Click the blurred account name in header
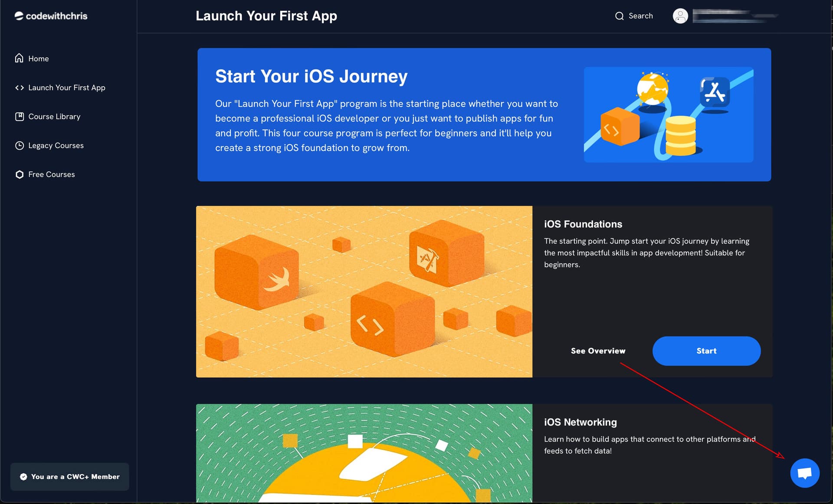Viewport: 833px width, 504px height. pyautogui.click(x=735, y=16)
